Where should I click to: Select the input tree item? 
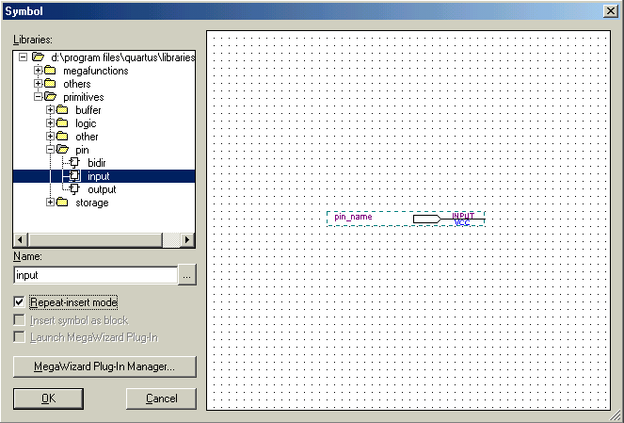point(98,176)
